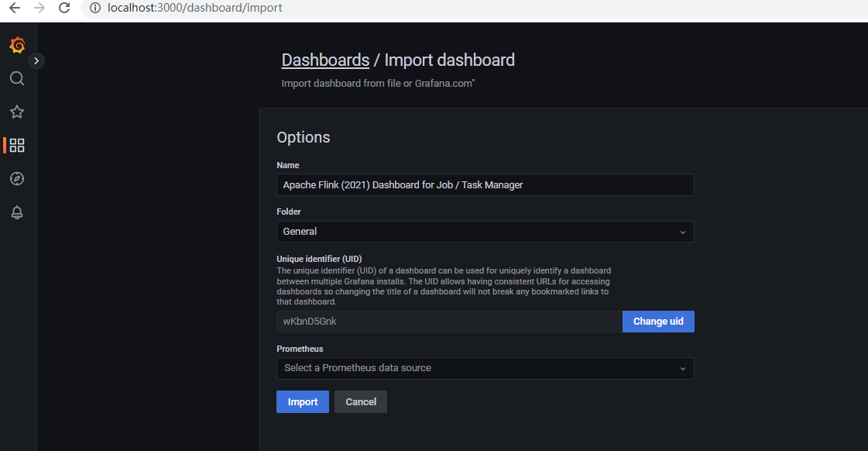This screenshot has height=451, width=868.
Task: Click the blue Import button
Action: (303, 401)
